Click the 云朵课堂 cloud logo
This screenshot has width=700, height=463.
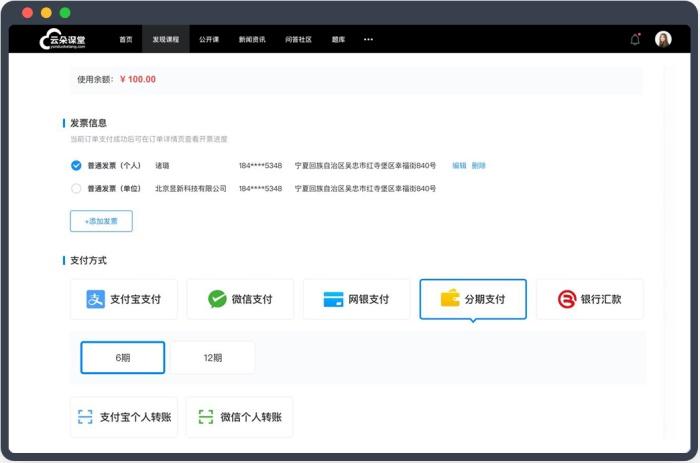62,39
